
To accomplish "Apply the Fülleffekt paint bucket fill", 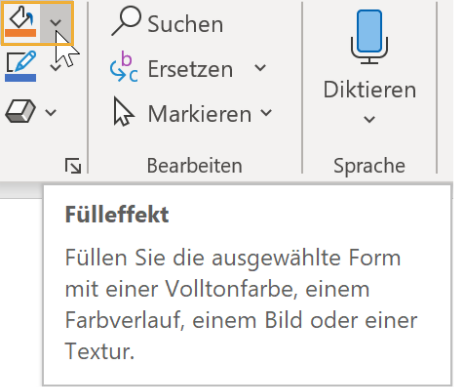I will pyautogui.click(x=21, y=23).
